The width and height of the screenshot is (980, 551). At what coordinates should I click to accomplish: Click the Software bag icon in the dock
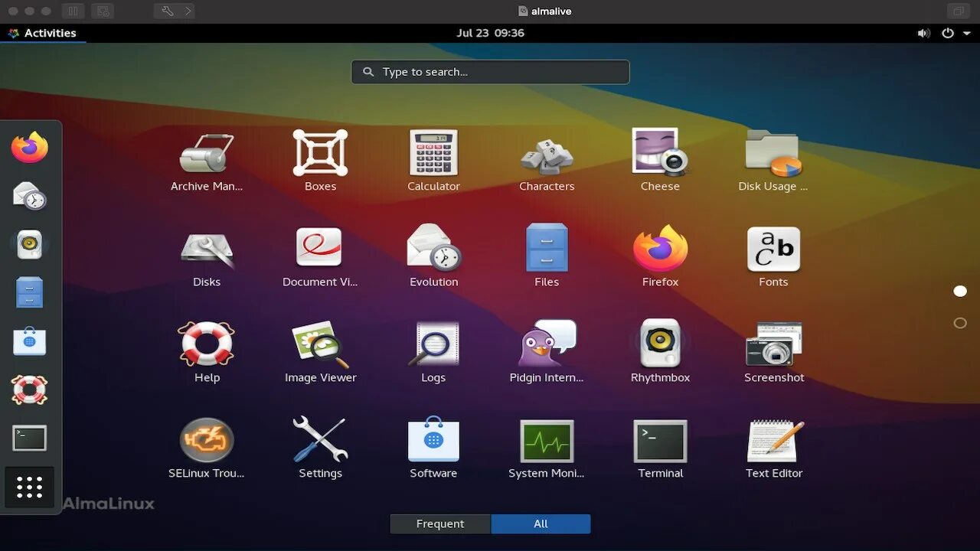[x=30, y=341]
